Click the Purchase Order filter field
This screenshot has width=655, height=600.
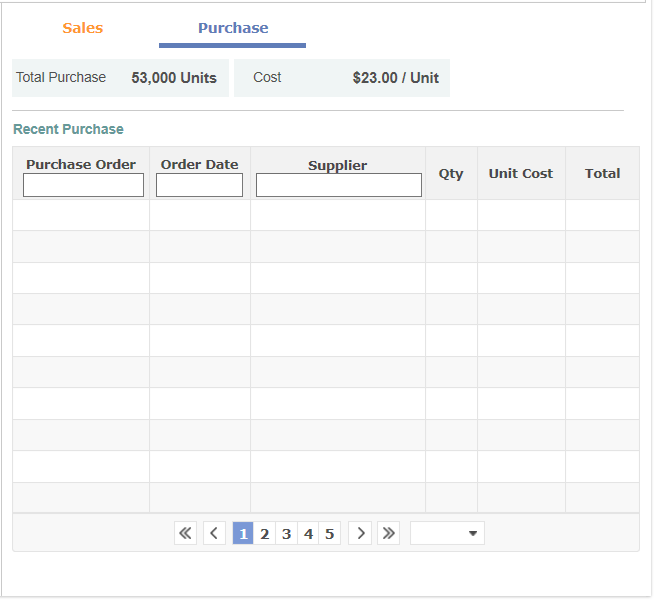[83, 185]
